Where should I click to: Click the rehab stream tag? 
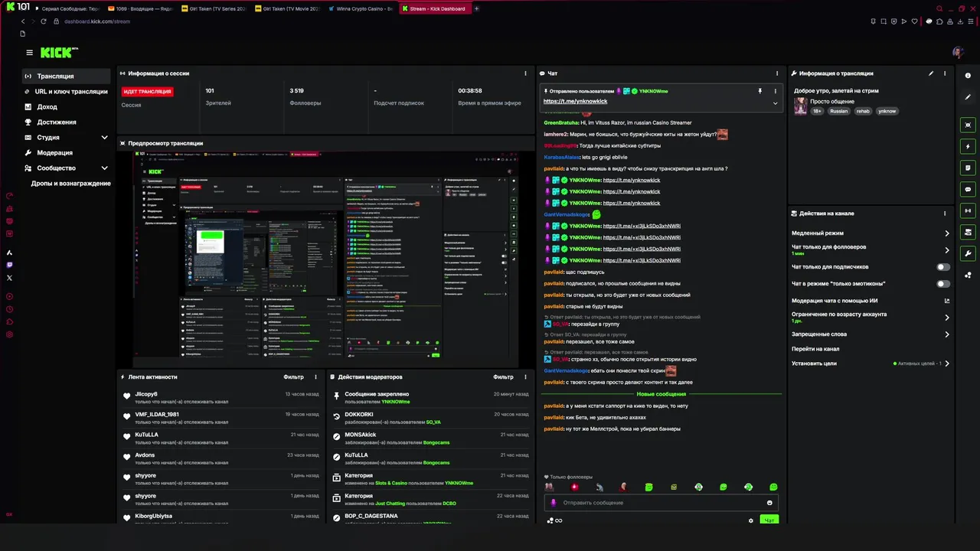click(863, 111)
